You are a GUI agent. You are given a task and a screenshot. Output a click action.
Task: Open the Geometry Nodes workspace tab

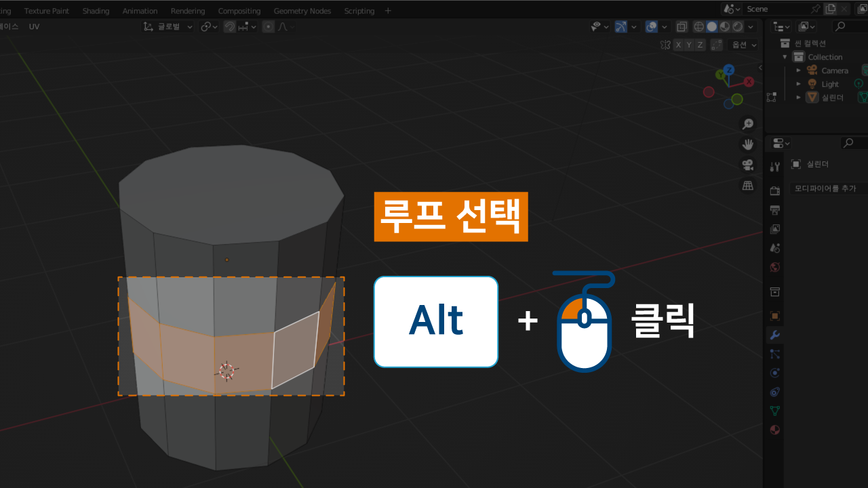coord(302,11)
